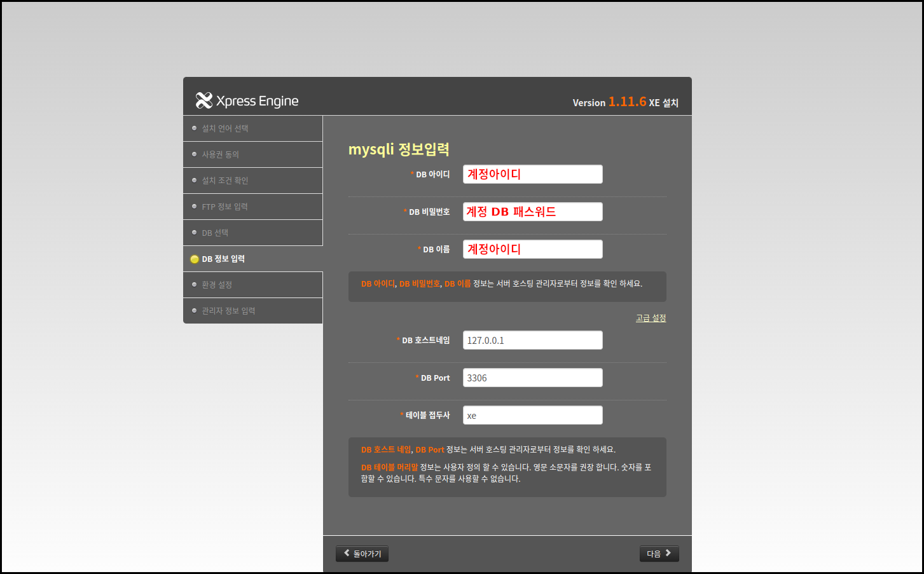The image size is (924, 574).
Task: Select the 설치 조건 확인 step
Action: click(x=253, y=181)
